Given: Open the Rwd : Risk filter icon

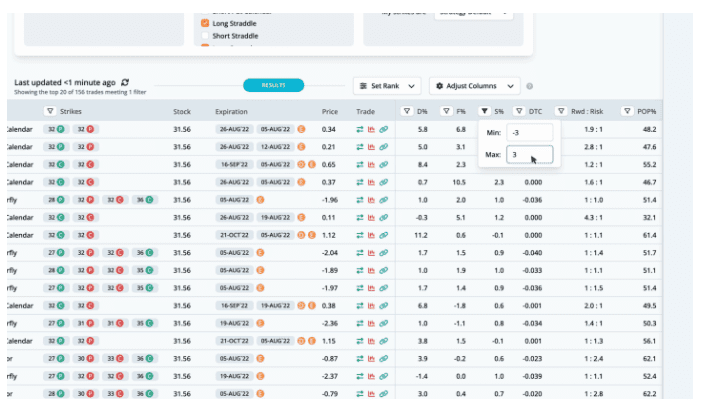Looking at the screenshot, I should 562,111.
